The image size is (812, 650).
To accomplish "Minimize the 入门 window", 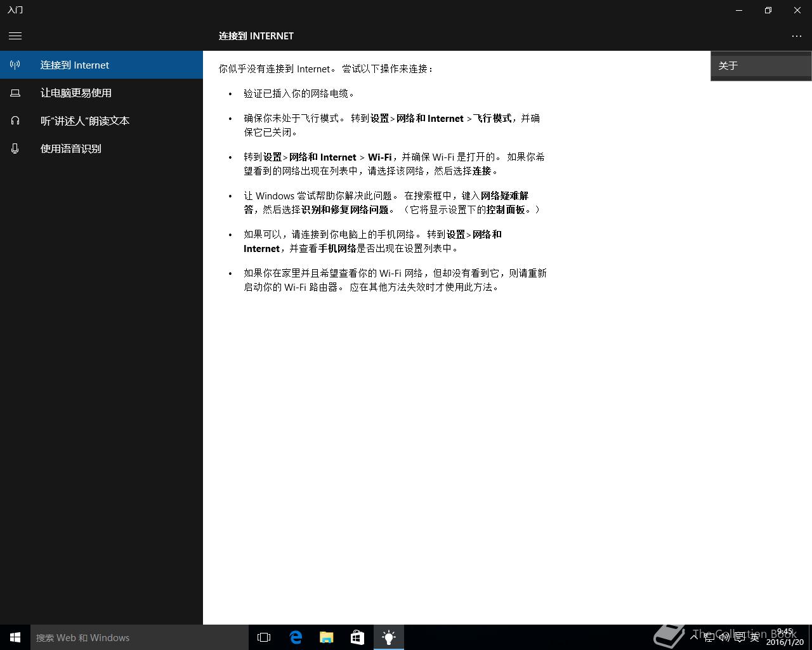I will pyautogui.click(x=739, y=10).
